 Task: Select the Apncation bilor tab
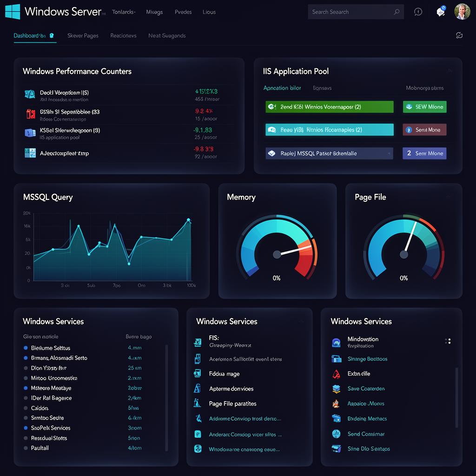(x=282, y=87)
